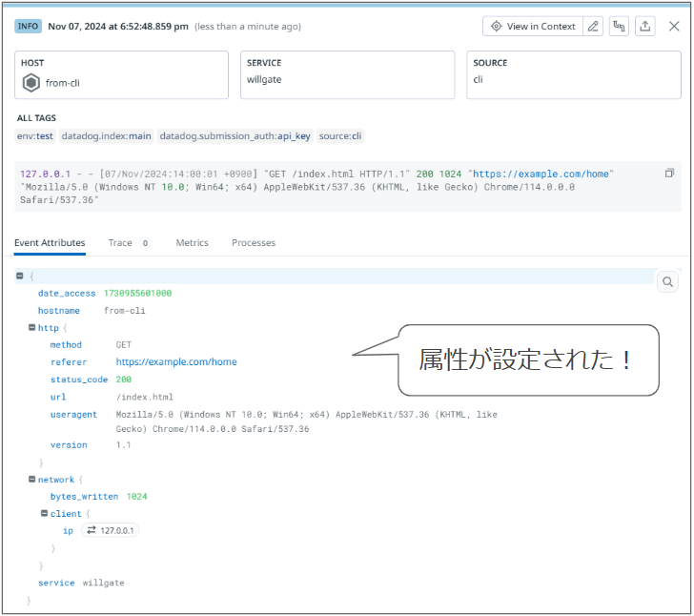Open the referer link https://example.com/home
The height and width of the screenshot is (616, 694).
pyautogui.click(x=176, y=361)
